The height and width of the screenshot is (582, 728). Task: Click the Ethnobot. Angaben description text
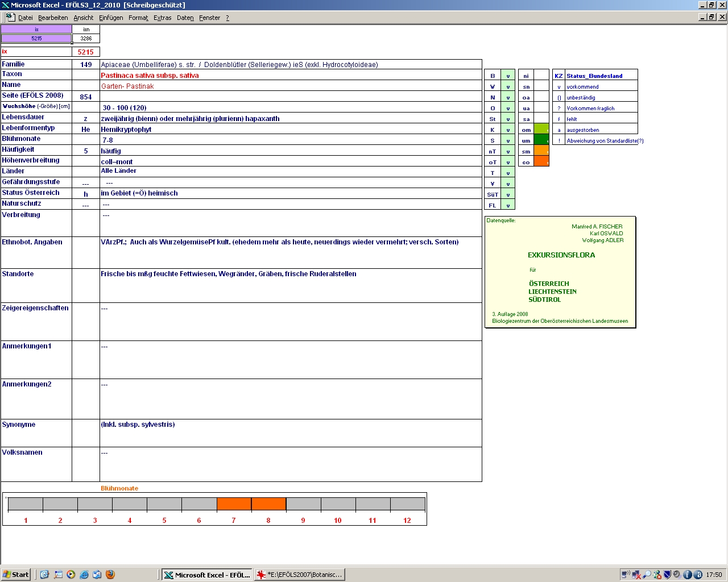tap(280, 242)
